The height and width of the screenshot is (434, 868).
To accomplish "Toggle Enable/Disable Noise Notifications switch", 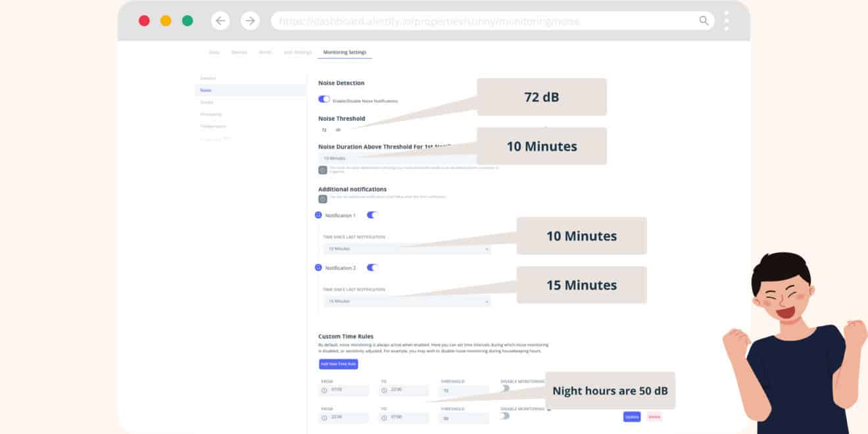I will coord(324,99).
